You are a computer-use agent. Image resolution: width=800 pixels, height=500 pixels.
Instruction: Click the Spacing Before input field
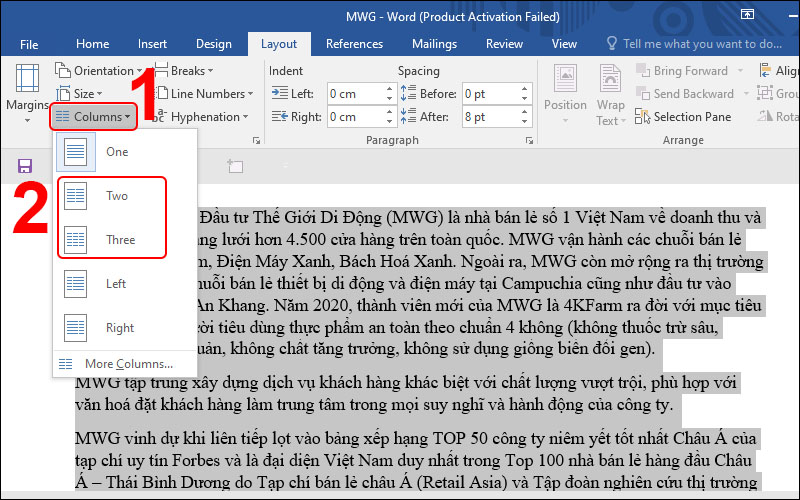[491, 94]
